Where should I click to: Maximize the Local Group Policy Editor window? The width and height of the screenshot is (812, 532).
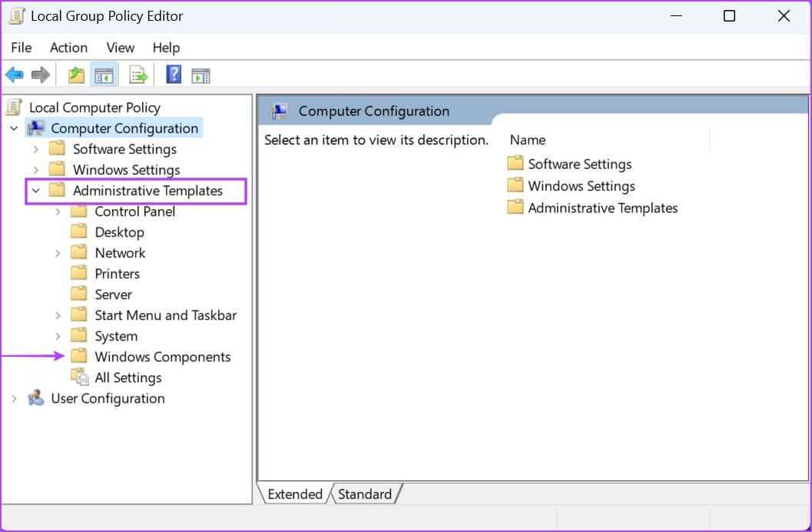(729, 16)
